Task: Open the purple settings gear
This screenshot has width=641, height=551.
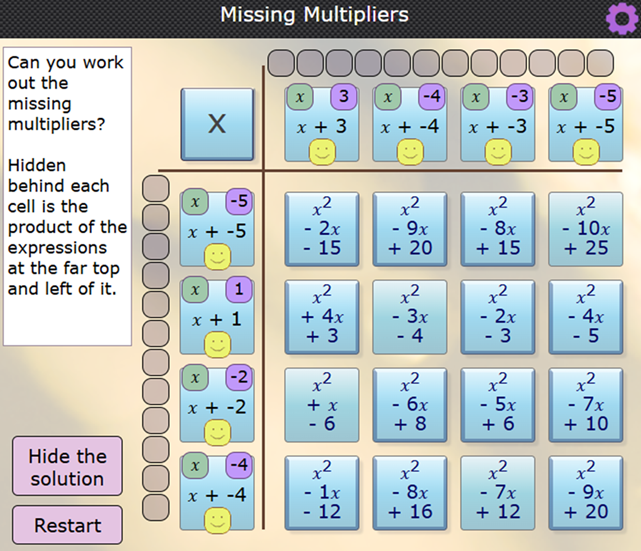Action: [x=621, y=16]
